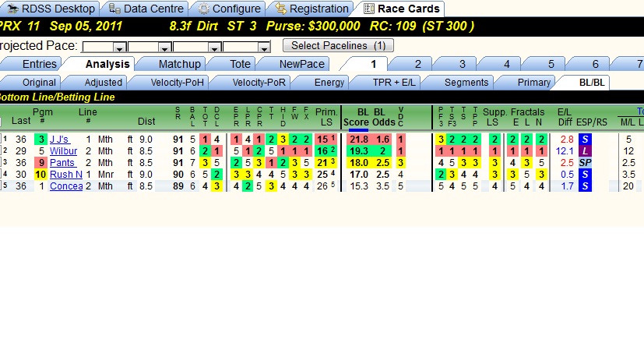Sort by the BL Odds column header

[384, 117]
